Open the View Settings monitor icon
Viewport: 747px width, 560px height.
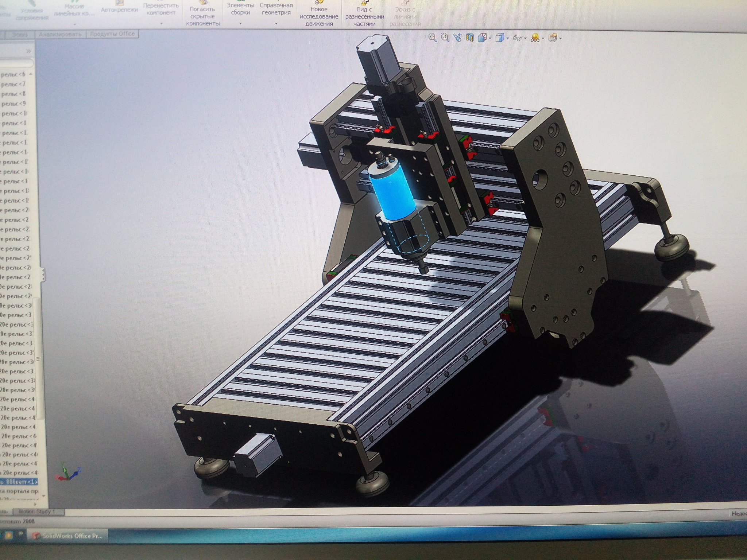553,38
